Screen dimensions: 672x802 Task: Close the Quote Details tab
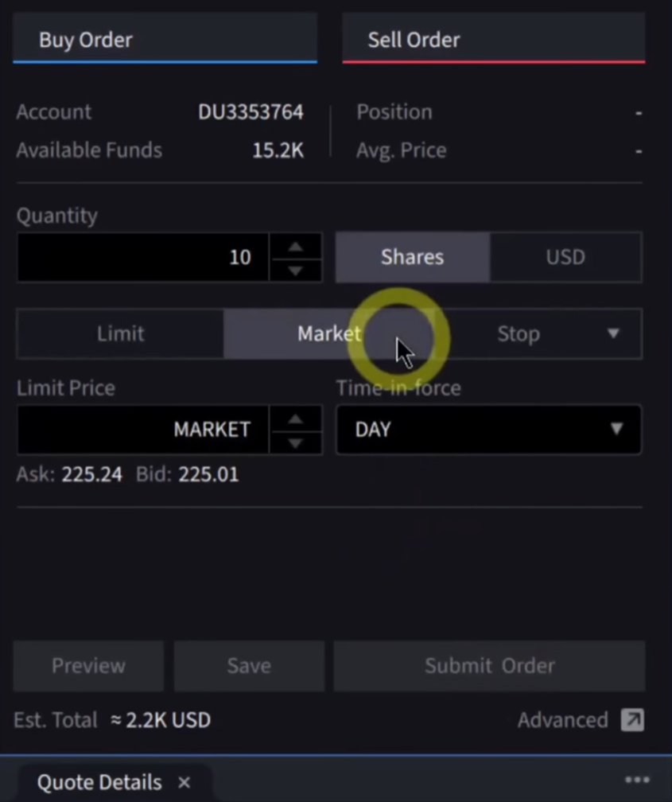pos(185,782)
